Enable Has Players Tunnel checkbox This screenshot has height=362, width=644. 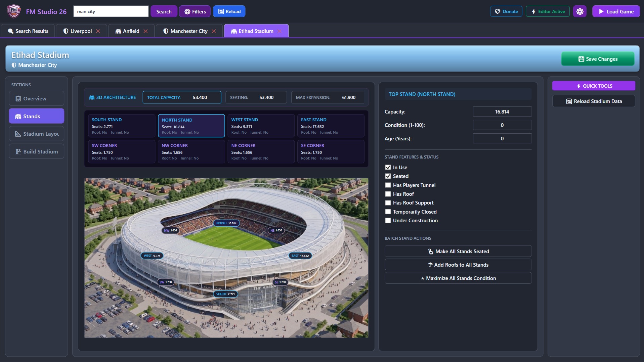(388, 185)
